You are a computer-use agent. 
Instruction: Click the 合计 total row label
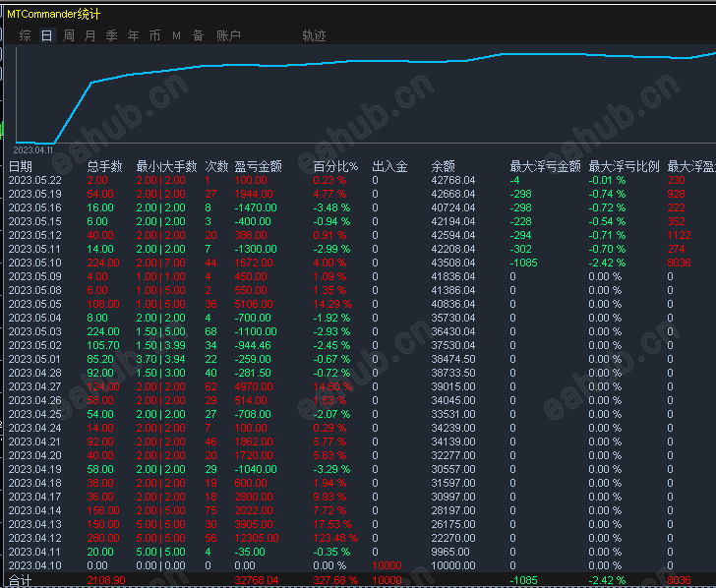pos(20,581)
